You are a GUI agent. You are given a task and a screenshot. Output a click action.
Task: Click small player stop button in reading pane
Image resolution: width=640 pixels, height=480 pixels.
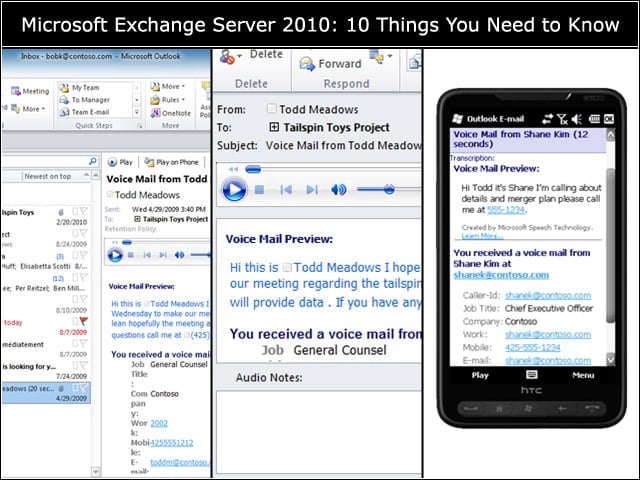131,255
